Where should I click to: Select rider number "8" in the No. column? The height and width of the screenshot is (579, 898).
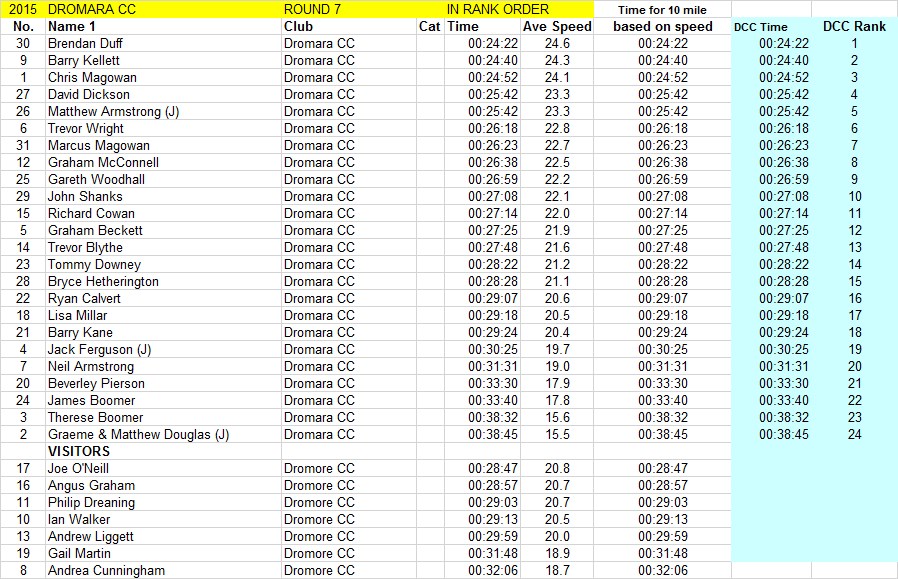point(23,570)
